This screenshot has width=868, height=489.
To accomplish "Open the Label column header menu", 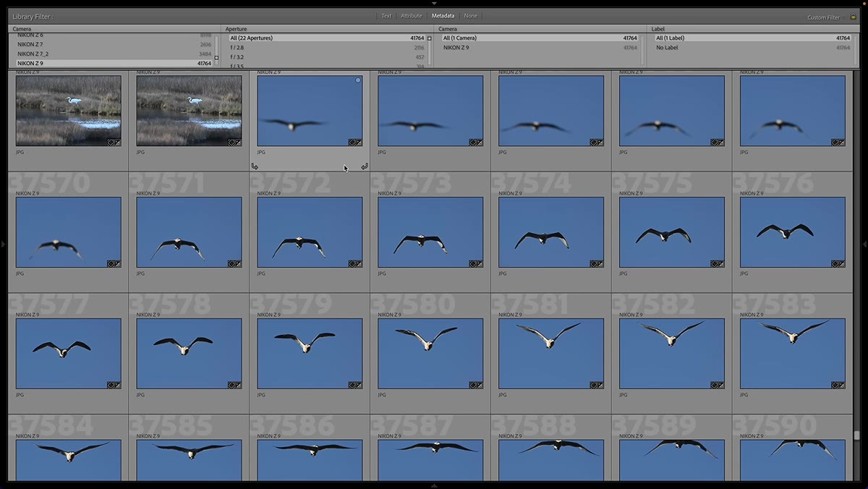I will click(658, 29).
